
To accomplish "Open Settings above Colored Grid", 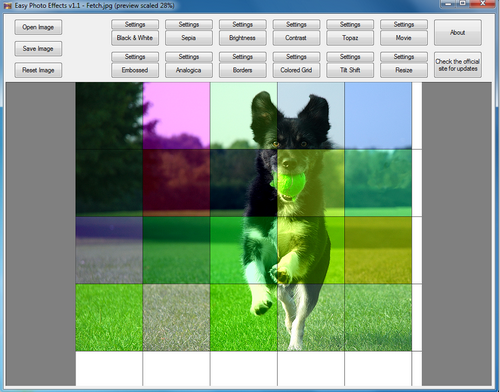I will pyautogui.click(x=296, y=57).
